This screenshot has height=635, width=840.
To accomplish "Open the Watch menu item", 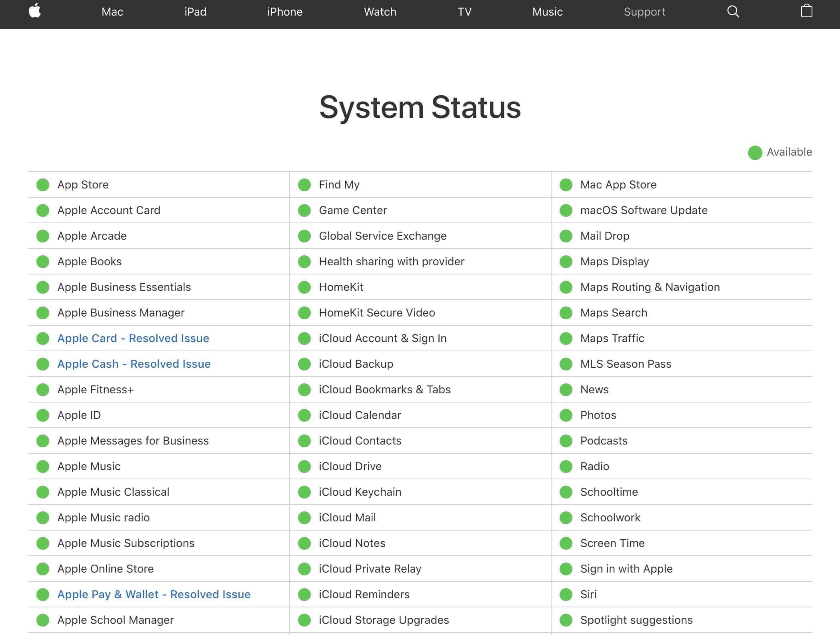I will click(380, 12).
